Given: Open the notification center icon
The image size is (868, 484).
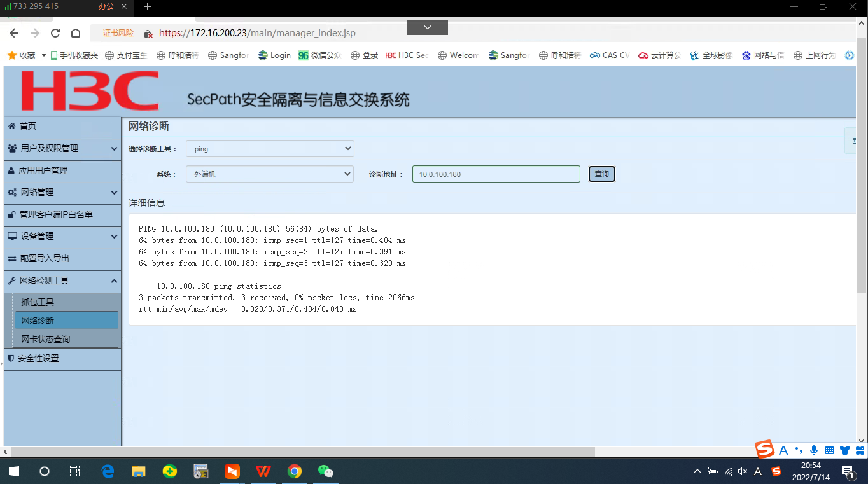Looking at the screenshot, I should click(x=848, y=471).
